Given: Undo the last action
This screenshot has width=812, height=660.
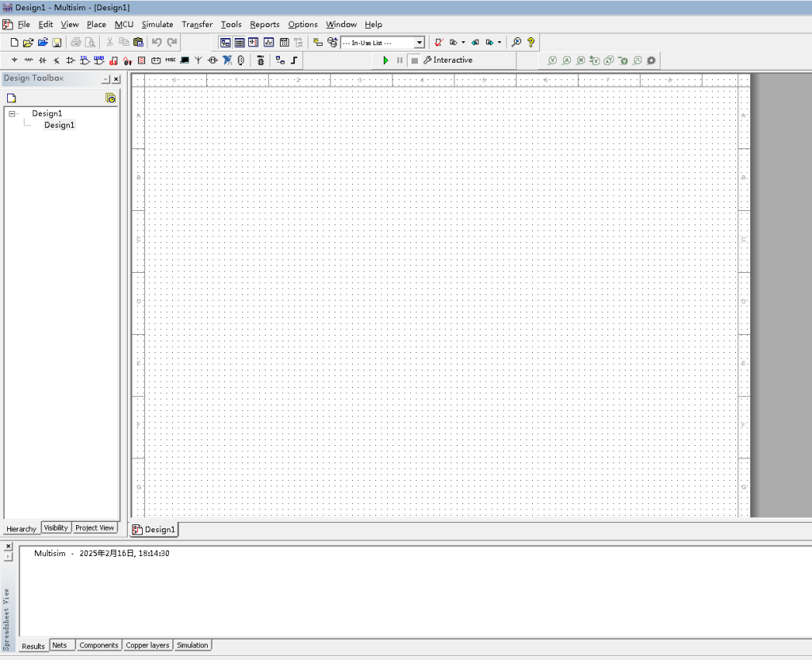Looking at the screenshot, I should [x=157, y=43].
